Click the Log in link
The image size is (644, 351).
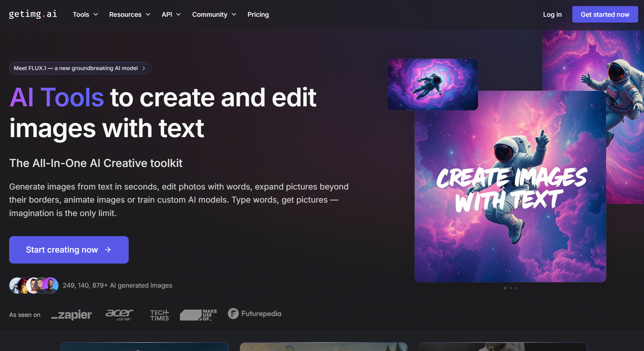pos(552,15)
